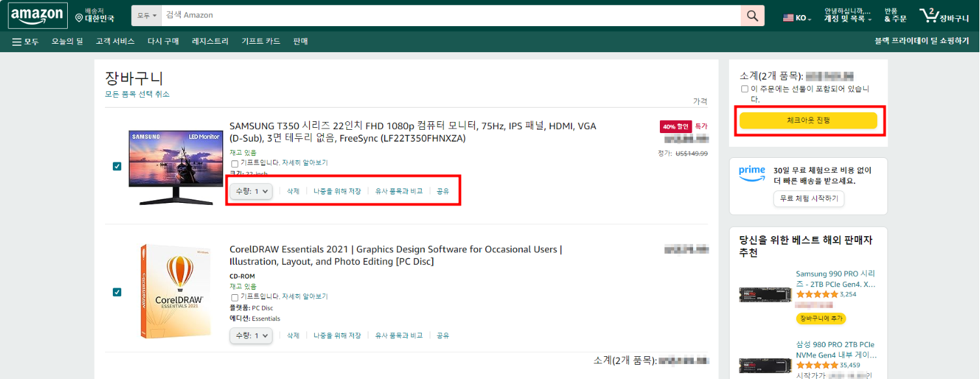Click 유사 품목과 비교 for CorelDRAW

click(399, 335)
